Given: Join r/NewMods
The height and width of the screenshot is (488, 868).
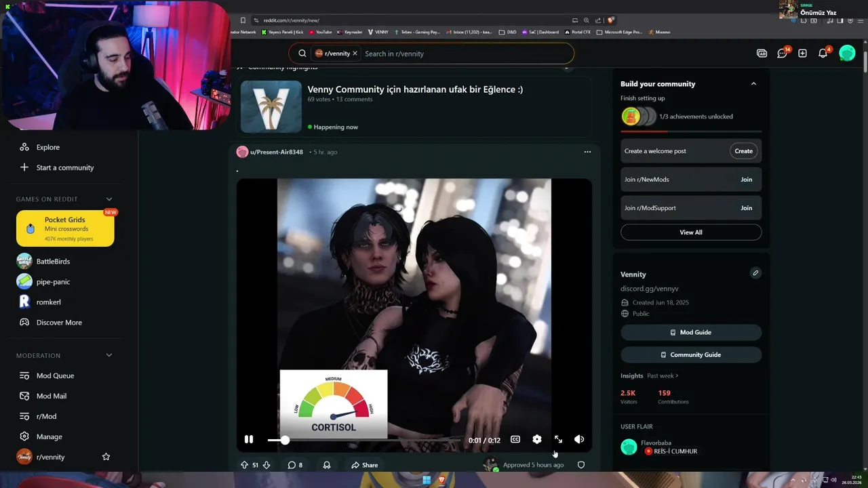Looking at the screenshot, I should tap(746, 180).
